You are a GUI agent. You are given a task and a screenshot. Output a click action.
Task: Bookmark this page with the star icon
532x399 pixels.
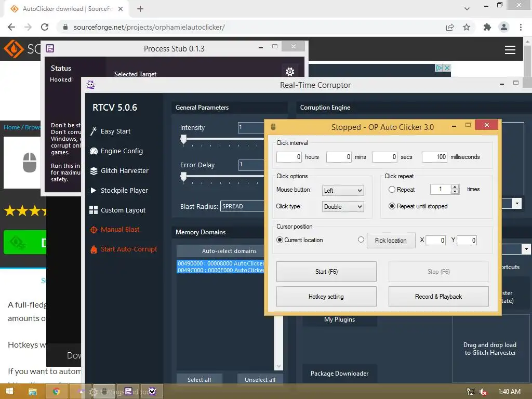click(467, 27)
